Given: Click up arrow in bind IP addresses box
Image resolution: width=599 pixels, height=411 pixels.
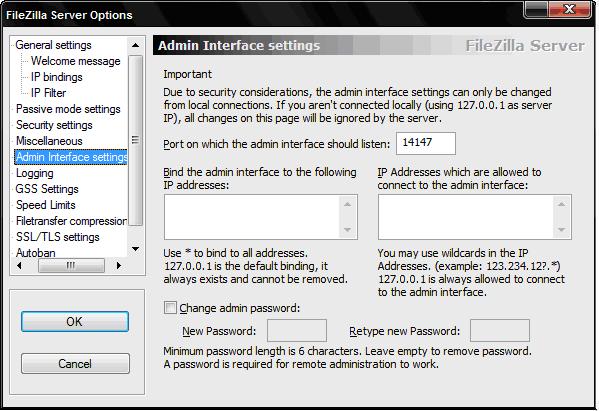Looking at the screenshot, I should coord(347,205).
